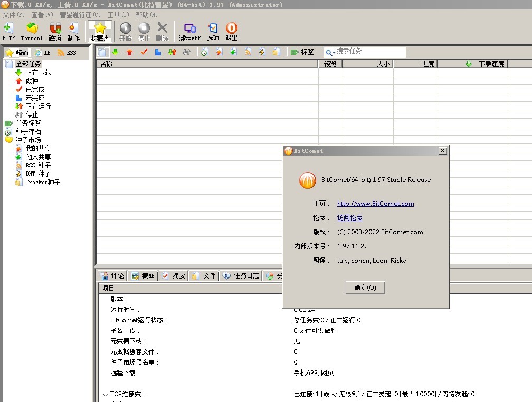Click the 退出 exit icon
532x402 pixels.
click(232, 32)
